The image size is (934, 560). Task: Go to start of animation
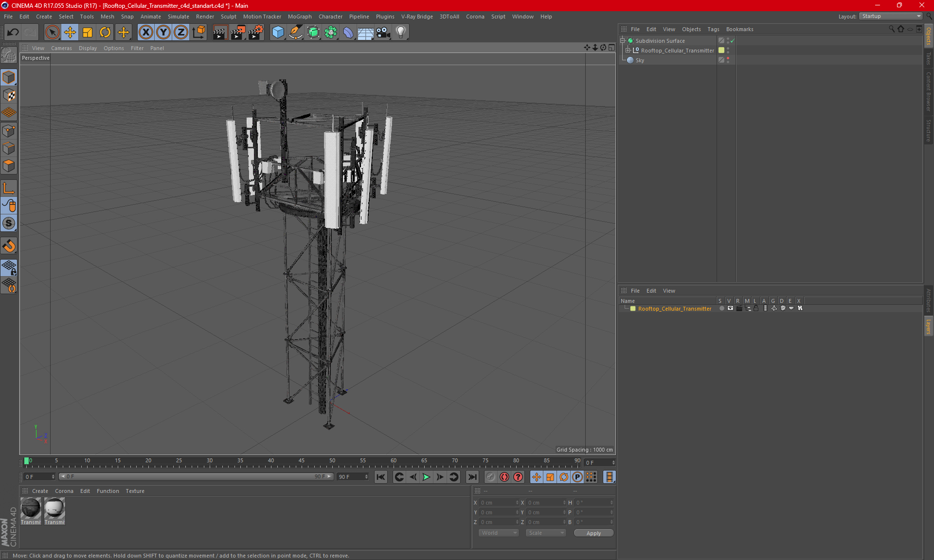point(381,477)
